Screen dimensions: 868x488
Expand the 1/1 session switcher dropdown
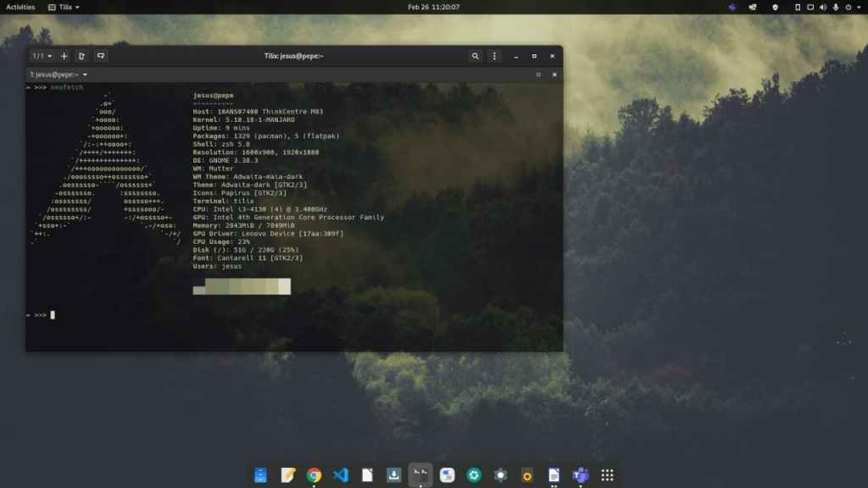point(42,56)
